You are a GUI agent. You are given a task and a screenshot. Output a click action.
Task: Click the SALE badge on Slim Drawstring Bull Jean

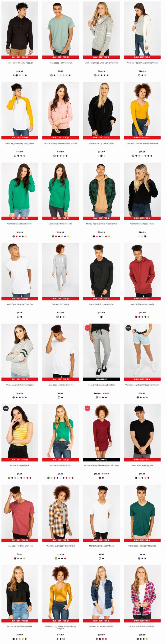(x=87, y=328)
